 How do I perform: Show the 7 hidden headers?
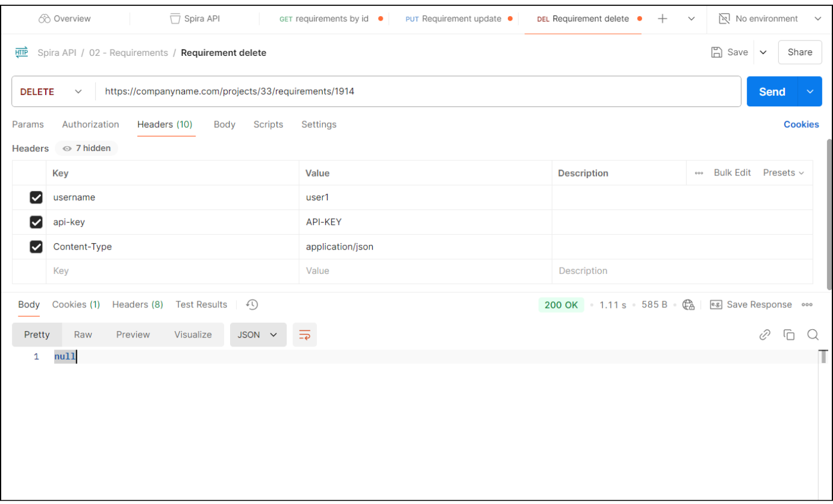pos(87,148)
